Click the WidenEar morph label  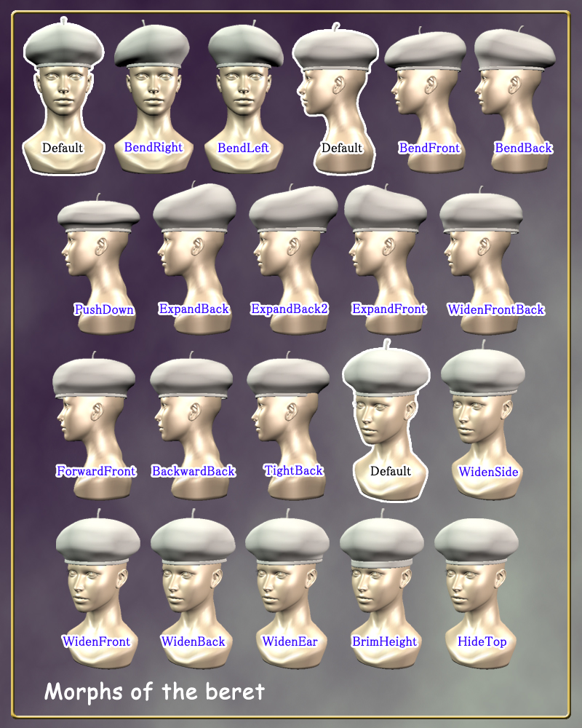tap(290, 641)
